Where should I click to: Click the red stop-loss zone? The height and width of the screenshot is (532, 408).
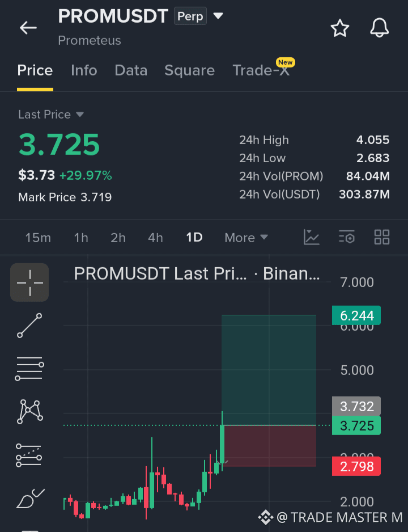(270, 446)
